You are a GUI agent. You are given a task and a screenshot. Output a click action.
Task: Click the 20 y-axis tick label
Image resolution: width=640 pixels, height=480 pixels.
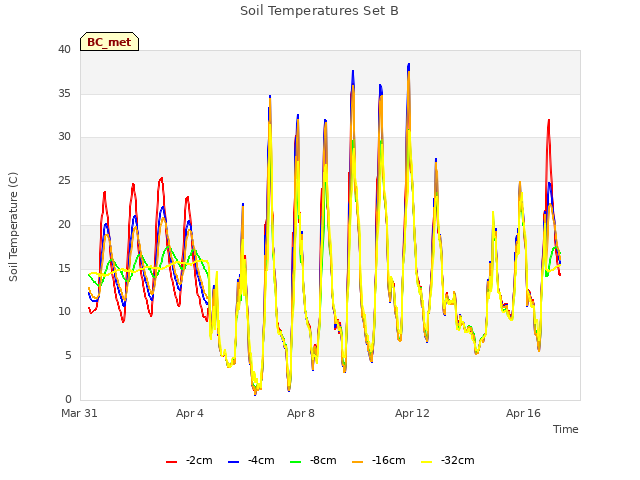click(x=64, y=224)
